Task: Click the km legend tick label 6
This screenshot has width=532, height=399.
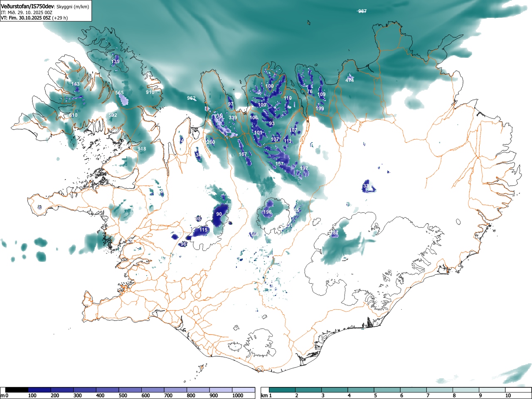Action: coord(401,396)
